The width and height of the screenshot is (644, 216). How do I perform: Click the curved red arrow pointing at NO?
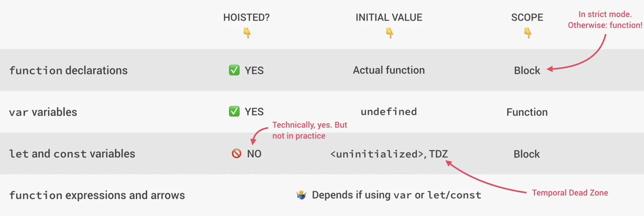(258, 134)
